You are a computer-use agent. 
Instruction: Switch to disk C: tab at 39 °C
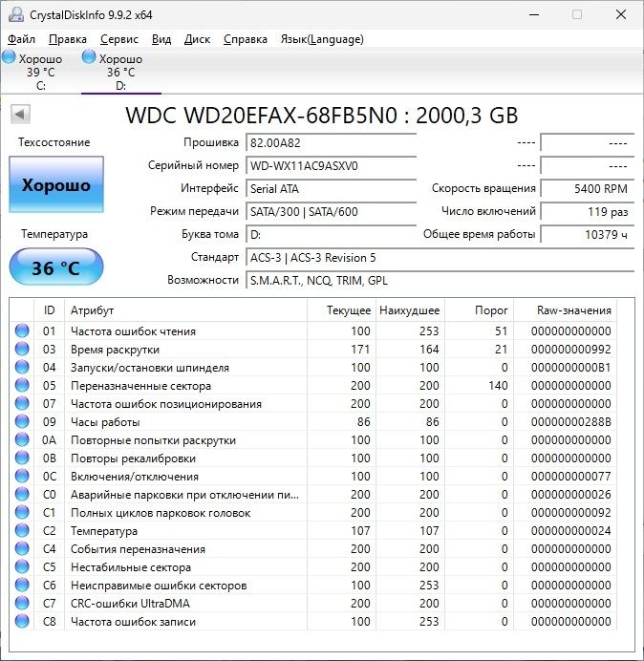[x=40, y=72]
